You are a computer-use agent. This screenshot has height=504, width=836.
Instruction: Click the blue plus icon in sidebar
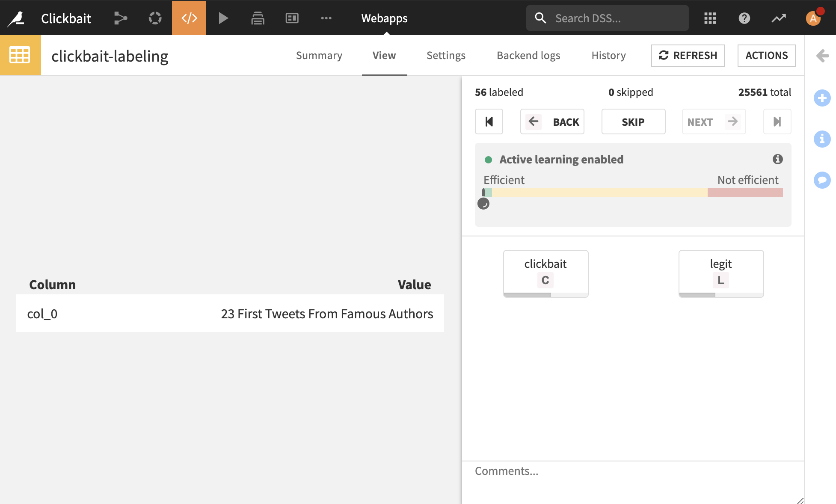822,98
